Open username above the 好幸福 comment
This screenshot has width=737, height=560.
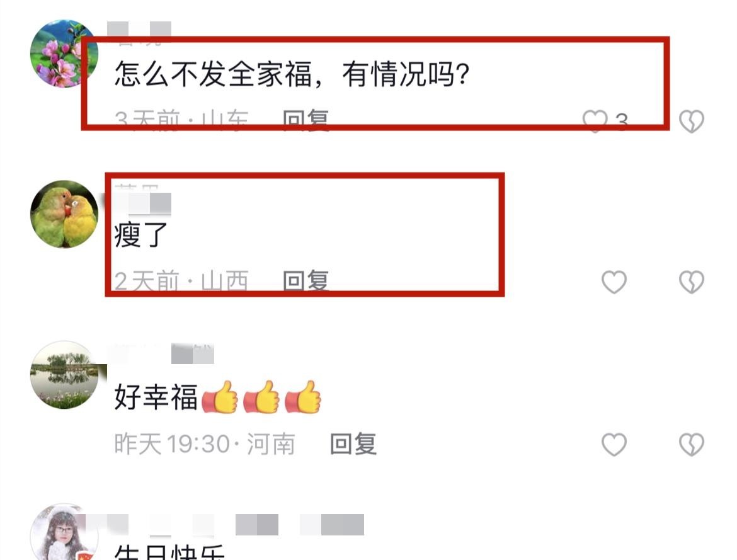[161, 353]
